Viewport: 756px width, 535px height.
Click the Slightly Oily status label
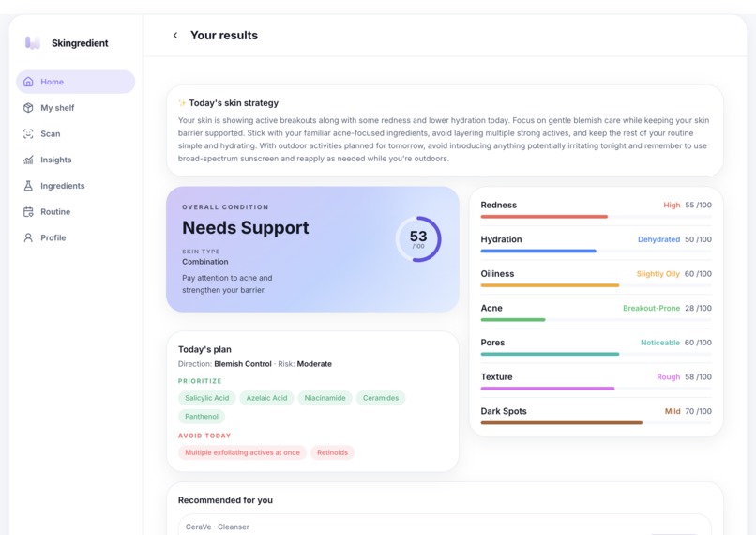658,273
